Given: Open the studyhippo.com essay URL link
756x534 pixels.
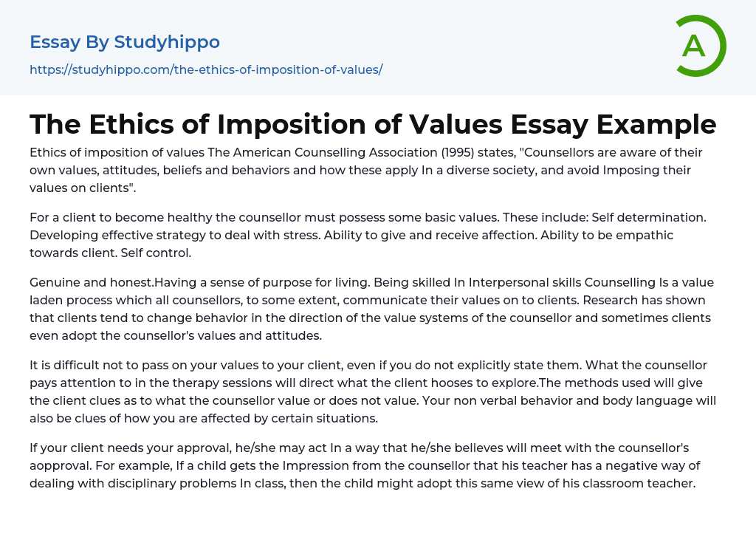Looking at the screenshot, I should click(206, 69).
